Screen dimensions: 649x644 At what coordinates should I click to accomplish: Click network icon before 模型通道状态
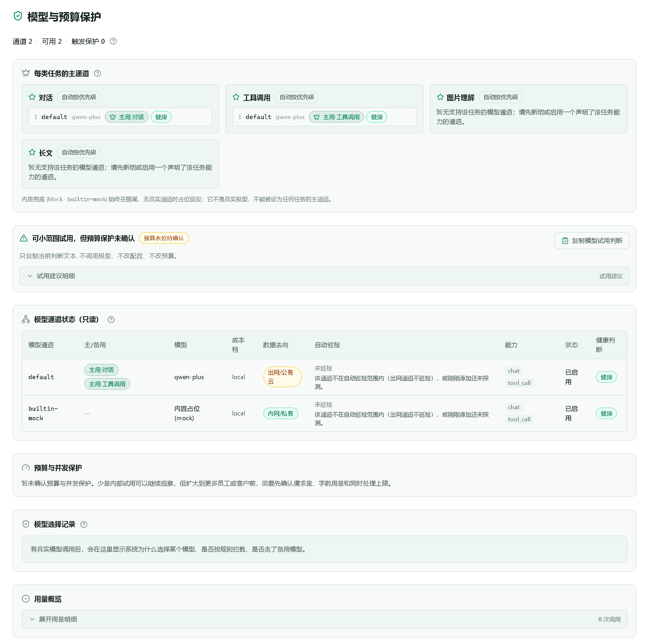click(26, 319)
